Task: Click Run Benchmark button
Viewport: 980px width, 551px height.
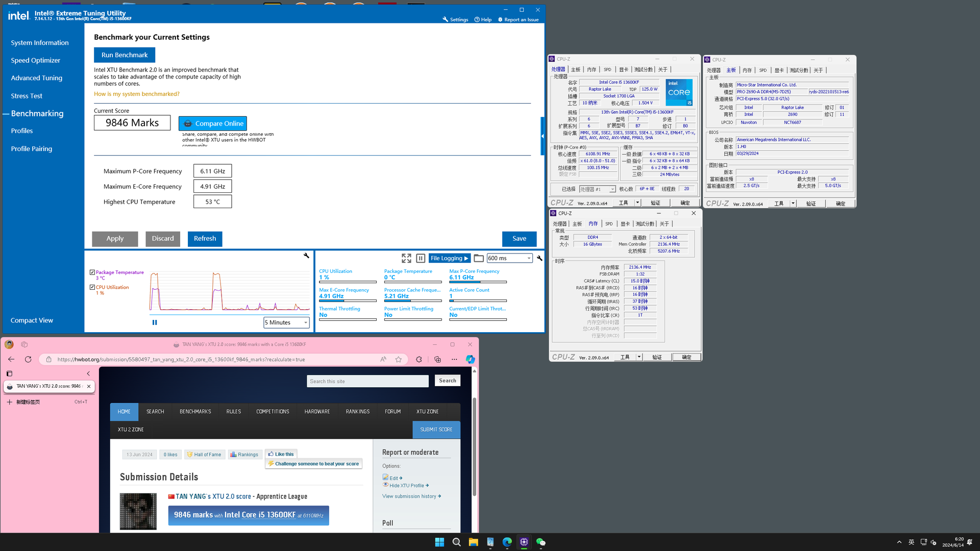Action: 125,55
